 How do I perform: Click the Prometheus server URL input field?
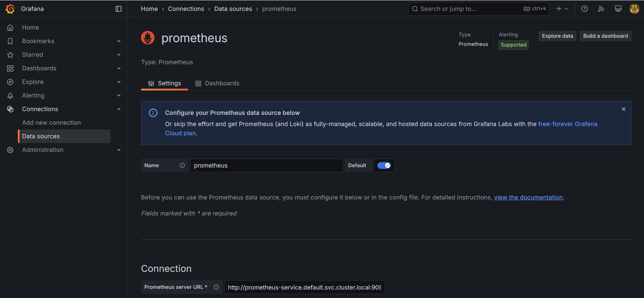pyautogui.click(x=304, y=287)
